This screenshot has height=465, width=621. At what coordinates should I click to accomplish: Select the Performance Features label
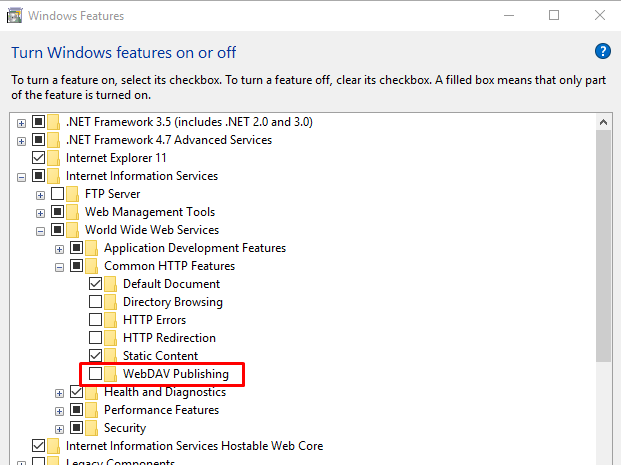pos(162,410)
